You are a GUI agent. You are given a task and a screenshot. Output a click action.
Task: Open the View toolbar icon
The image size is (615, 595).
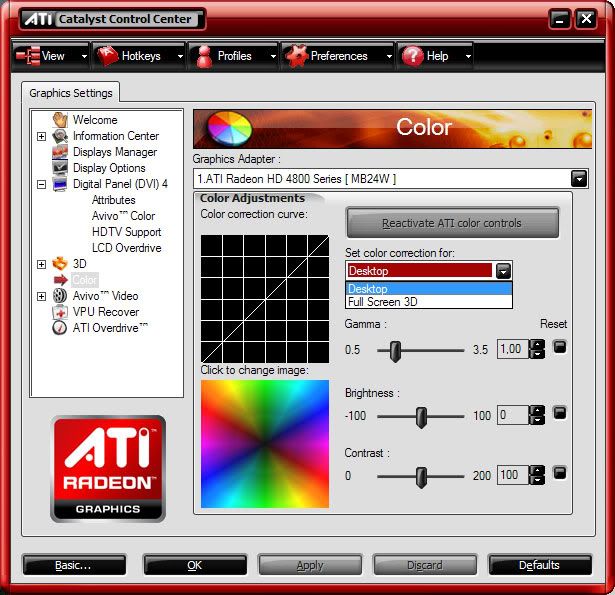coord(28,56)
